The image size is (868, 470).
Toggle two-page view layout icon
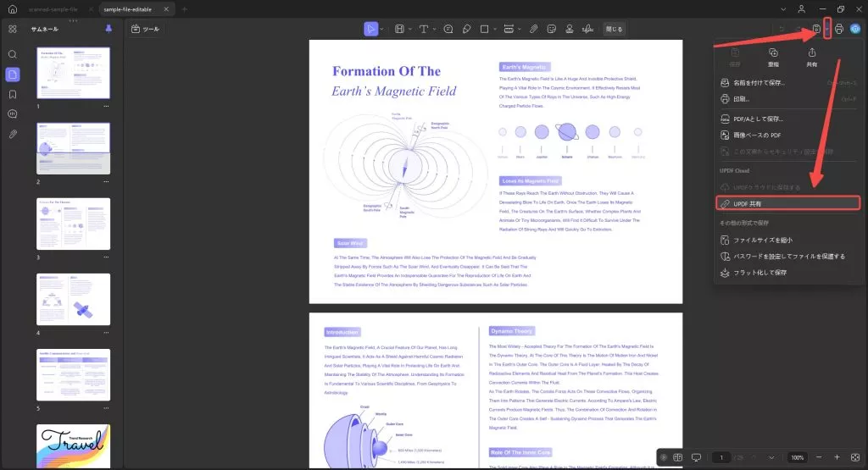pyautogui.click(x=677, y=457)
